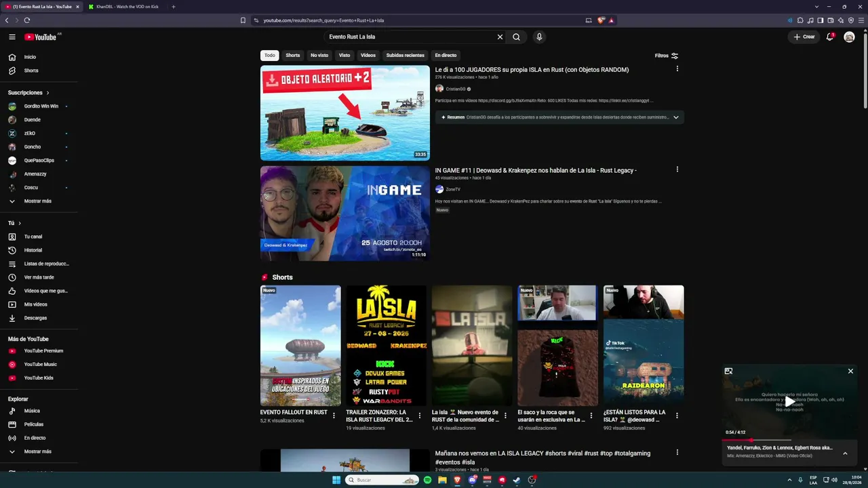This screenshot has width=868, height=488.
Task: Expand Suscripciones section chevron
Action: point(47,93)
